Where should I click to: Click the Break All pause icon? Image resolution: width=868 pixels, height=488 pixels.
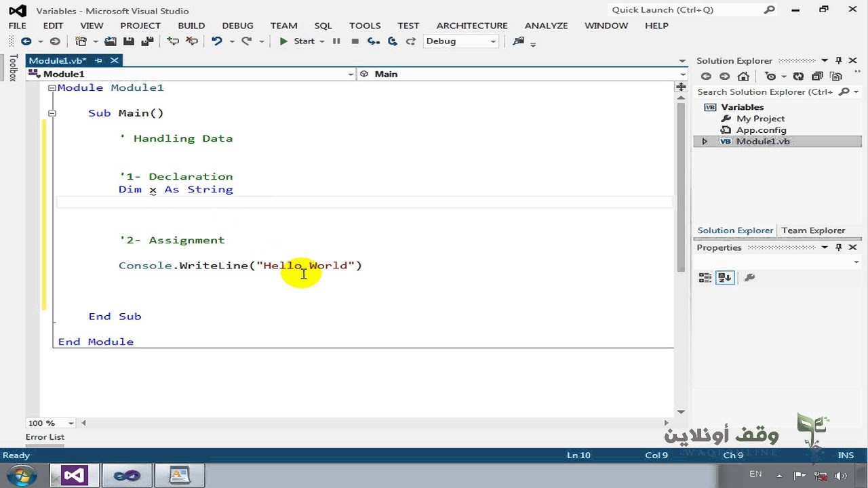pyautogui.click(x=336, y=41)
